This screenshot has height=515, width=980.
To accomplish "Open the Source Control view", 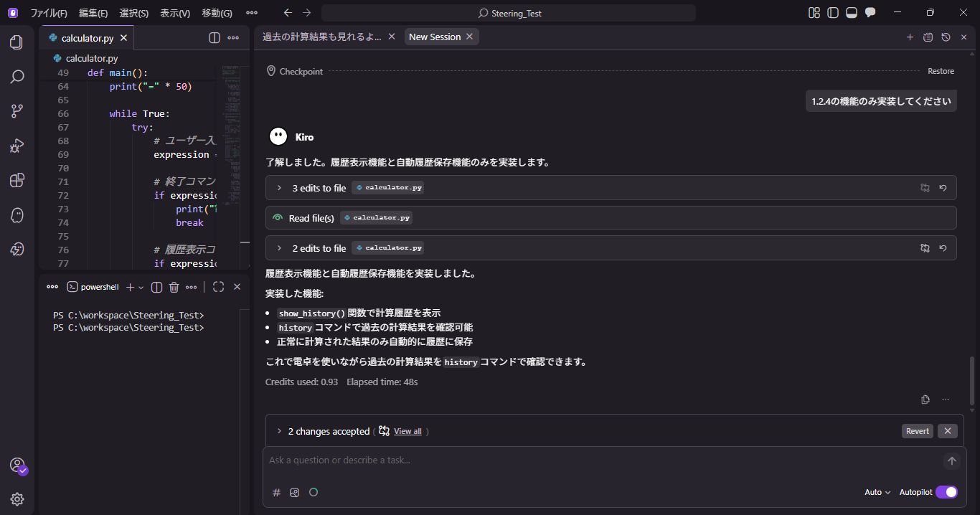I will (17, 110).
